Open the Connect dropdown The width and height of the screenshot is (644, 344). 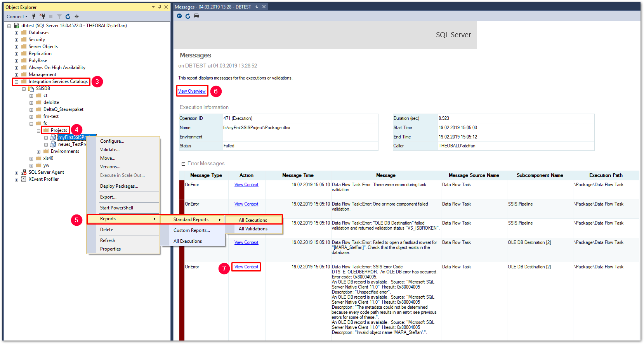[17, 16]
